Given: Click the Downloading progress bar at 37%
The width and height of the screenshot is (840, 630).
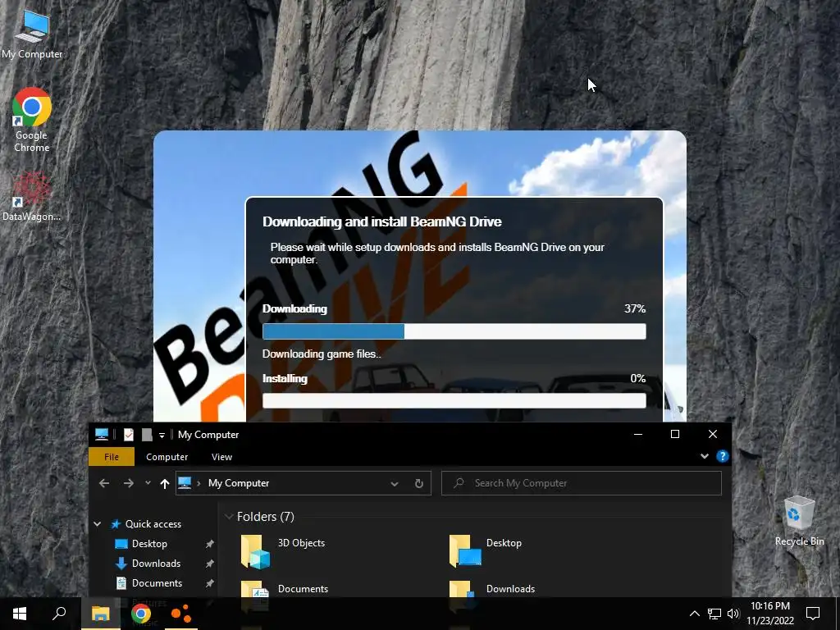Looking at the screenshot, I should pos(454,331).
